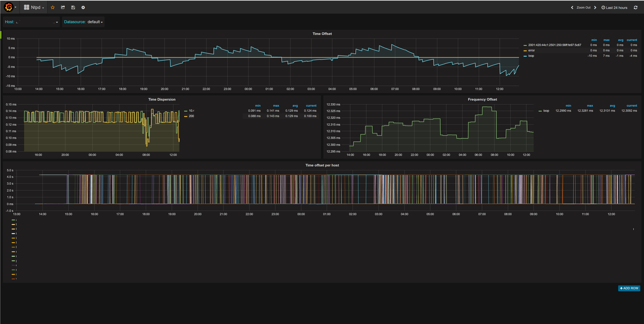The height and width of the screenshot is (324, 644).
Task: Save the dashboard with the floppy icon
Action: [73, 8]
